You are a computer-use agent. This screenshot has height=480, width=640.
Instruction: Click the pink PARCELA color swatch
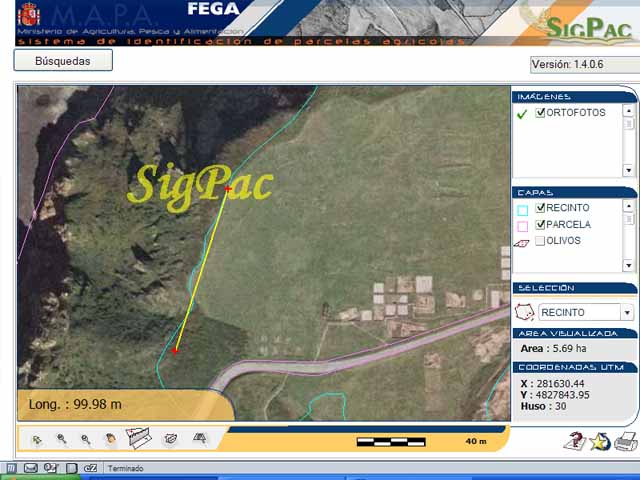click(522, 226)
